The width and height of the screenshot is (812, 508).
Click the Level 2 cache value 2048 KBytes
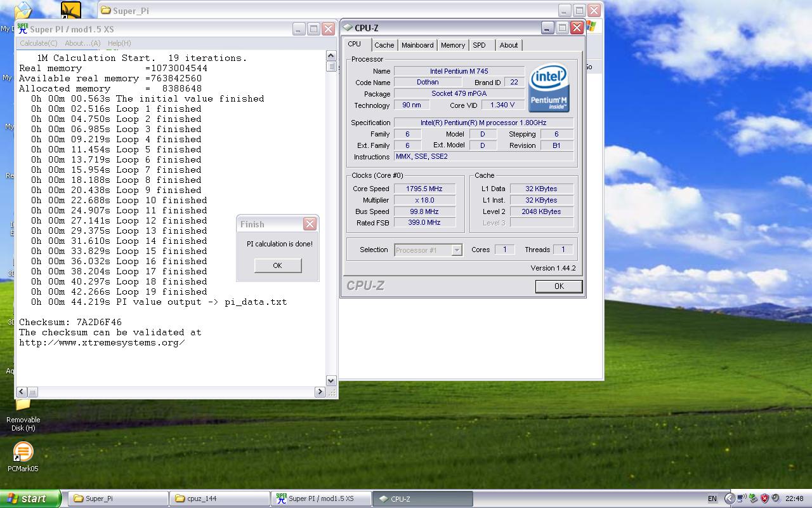pyautogui.click(x=542, y=211)
